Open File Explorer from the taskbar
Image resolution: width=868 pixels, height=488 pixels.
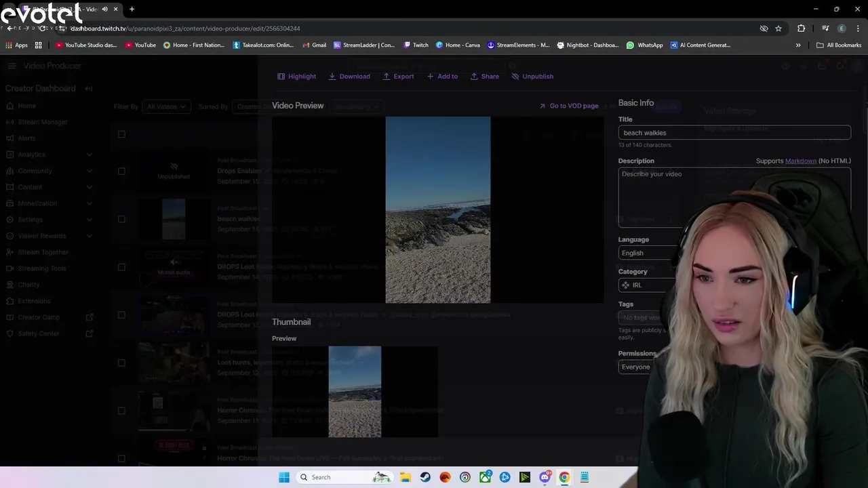click(405, 477)
